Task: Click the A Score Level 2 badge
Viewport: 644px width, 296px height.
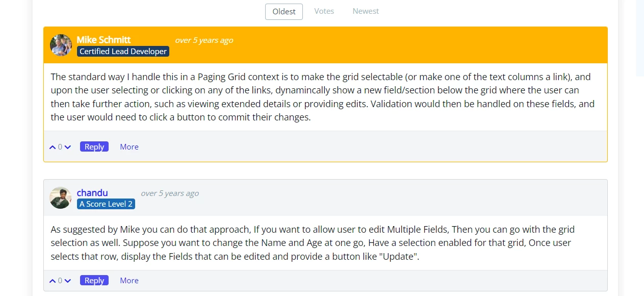Action: pos(106,204)
